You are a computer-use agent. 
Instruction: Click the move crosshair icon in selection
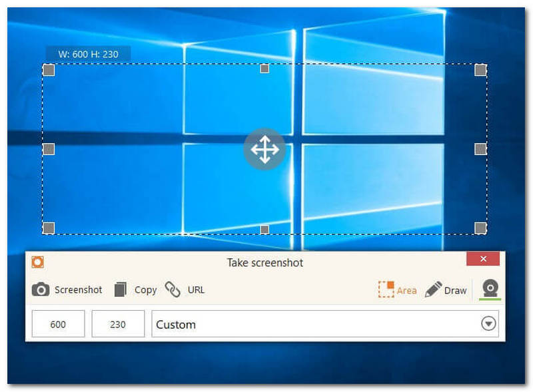click(x=265, y=149)
